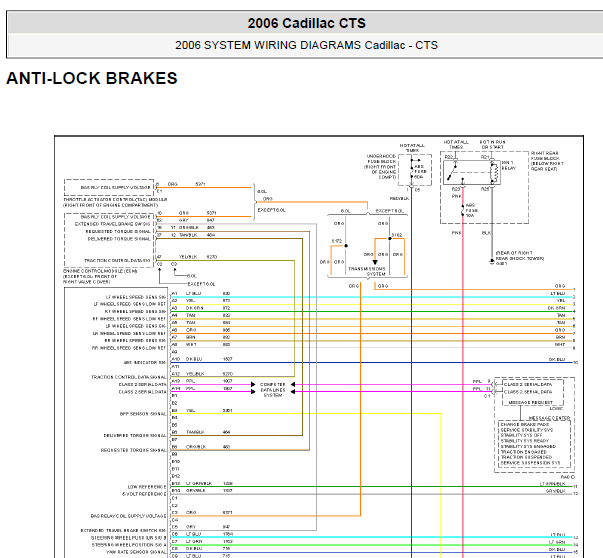Click 'RF WHEEL SPEED SENS LOW REF' label
This screenshot has width=603, height=558.
(129, 319)
